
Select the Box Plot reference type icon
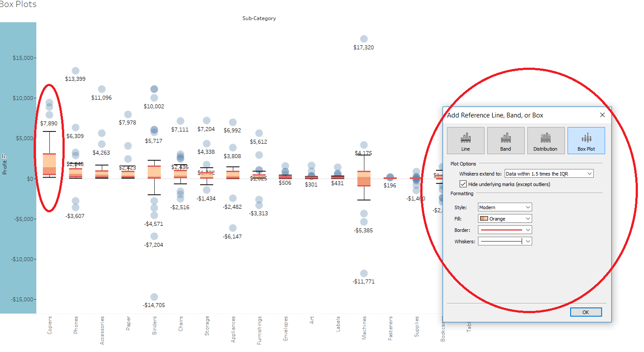coord(586,140)
